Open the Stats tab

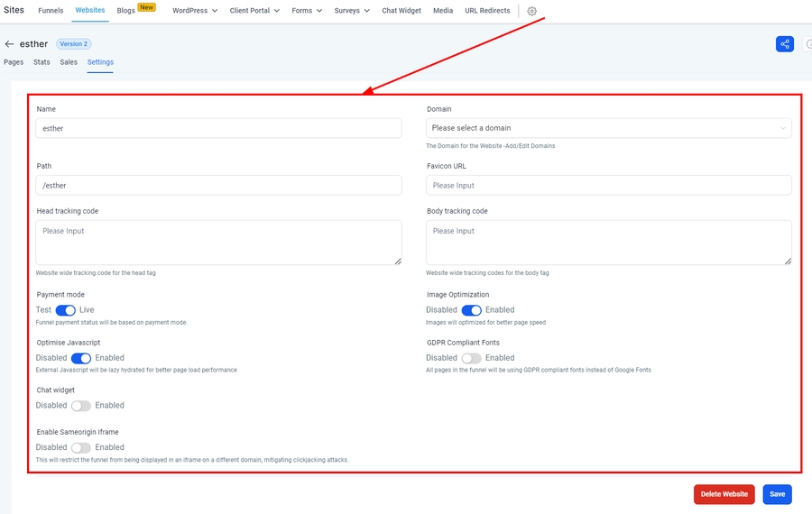[42, 62]
